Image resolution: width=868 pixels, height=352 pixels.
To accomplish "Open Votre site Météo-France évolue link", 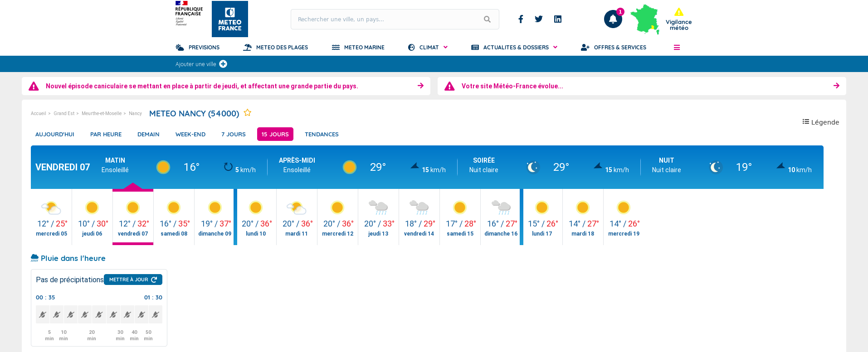I will (x=512, y=86).
